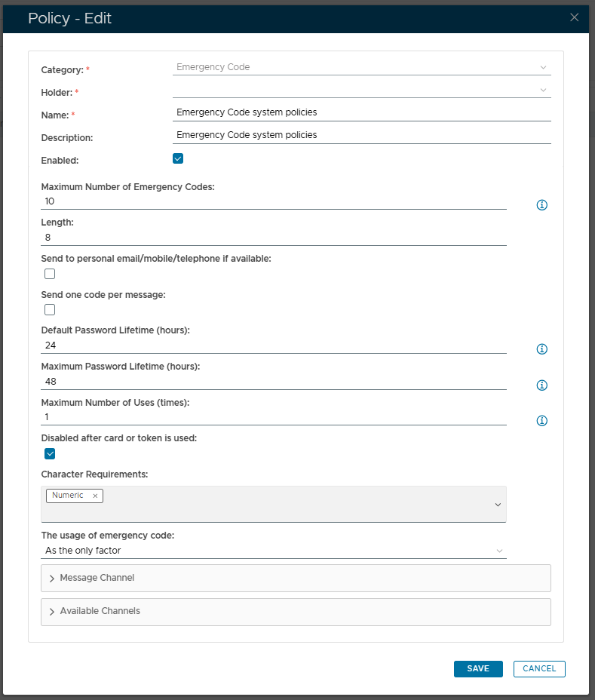Click info icon beside Default Password Lifetime
This screenshot has height=700, width=595.
(x=541, y=349)
